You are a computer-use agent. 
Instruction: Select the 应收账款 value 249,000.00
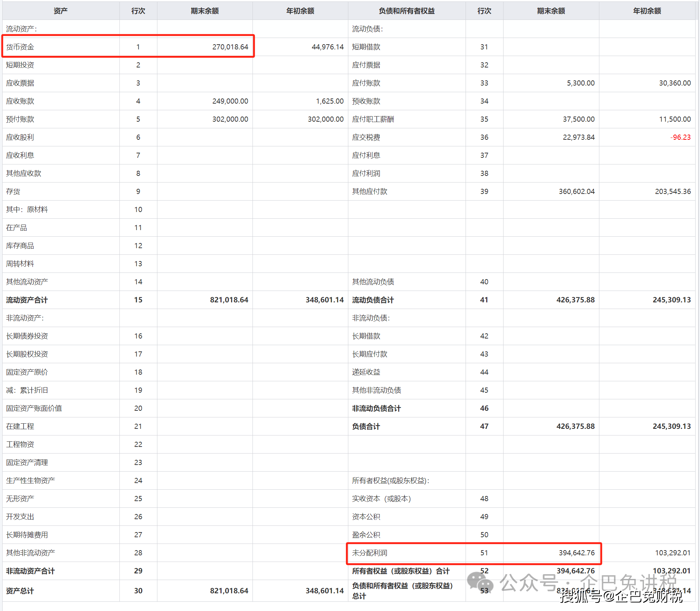(x=230, y=101)
